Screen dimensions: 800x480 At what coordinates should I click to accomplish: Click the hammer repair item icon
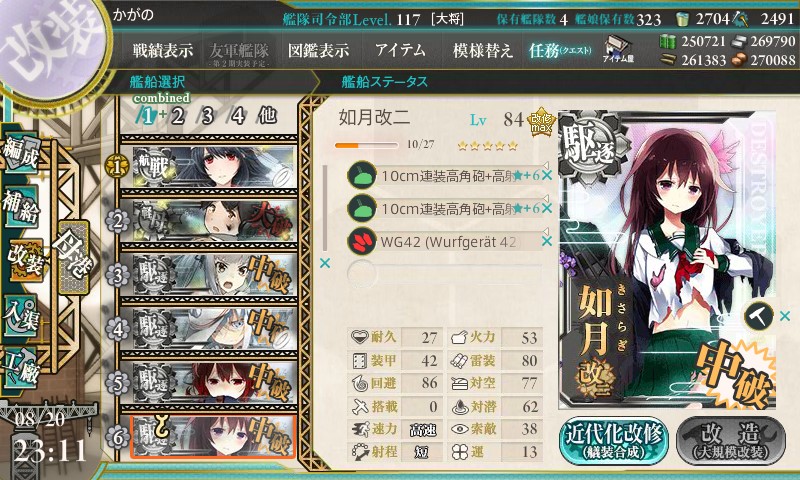[x=759, y=316]
